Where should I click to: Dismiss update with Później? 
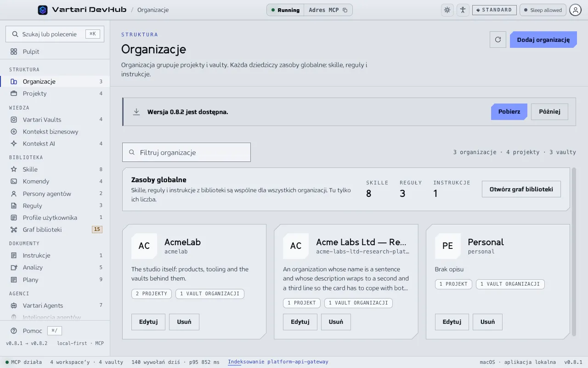pyautogui.click(x=549, y=112)
